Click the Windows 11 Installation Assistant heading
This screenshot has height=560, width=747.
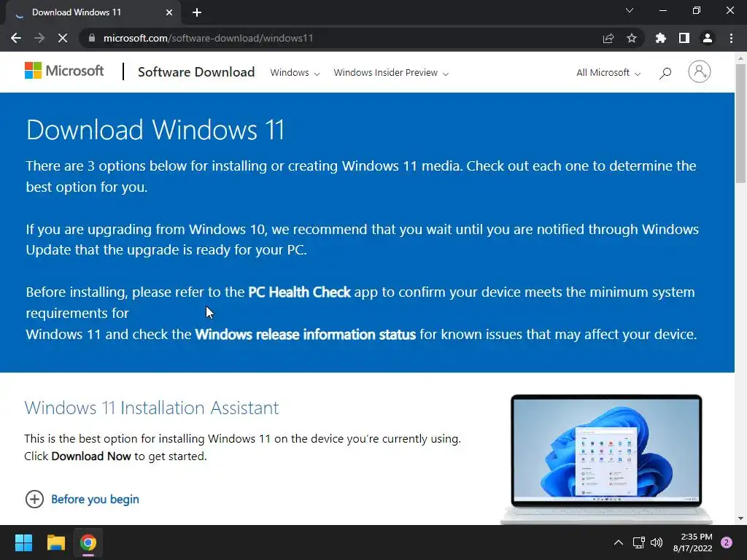tap(152, 408)
